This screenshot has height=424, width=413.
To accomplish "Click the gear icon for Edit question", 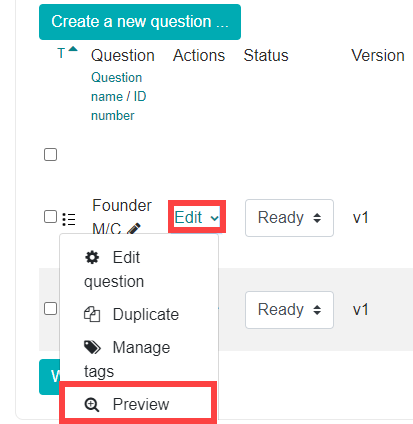I will point(92,258).
